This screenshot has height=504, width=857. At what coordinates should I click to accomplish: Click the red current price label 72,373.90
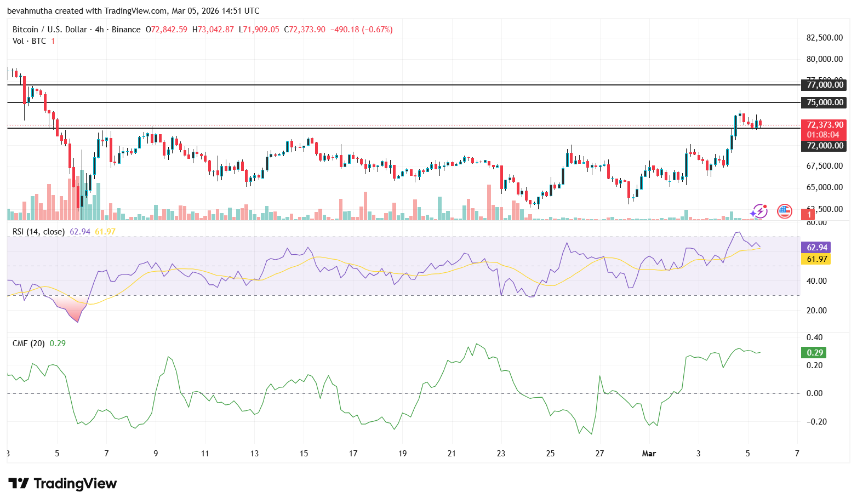824,124
